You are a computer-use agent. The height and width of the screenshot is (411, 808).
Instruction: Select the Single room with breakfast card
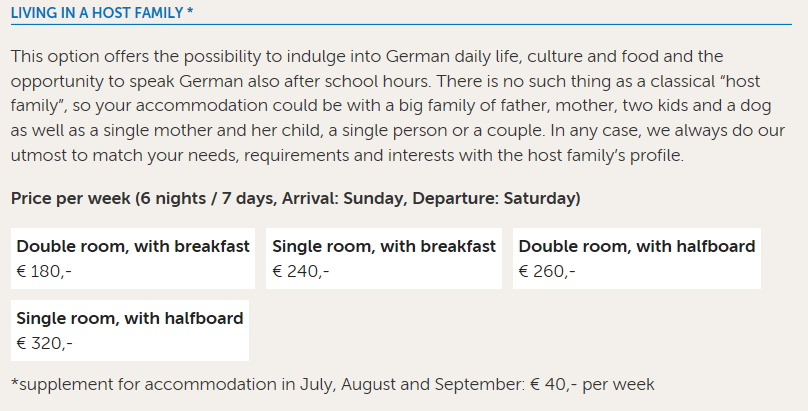tap(384, 258)
